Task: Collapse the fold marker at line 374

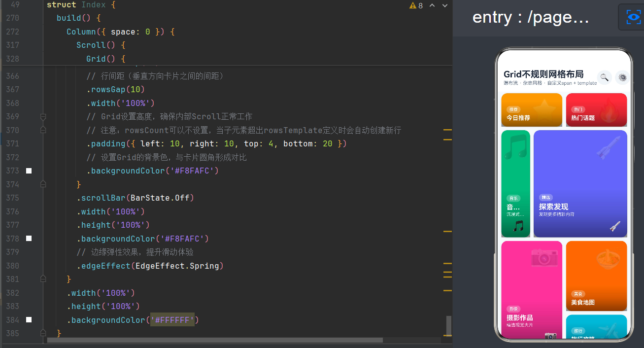Action: (x=43, y=184)
